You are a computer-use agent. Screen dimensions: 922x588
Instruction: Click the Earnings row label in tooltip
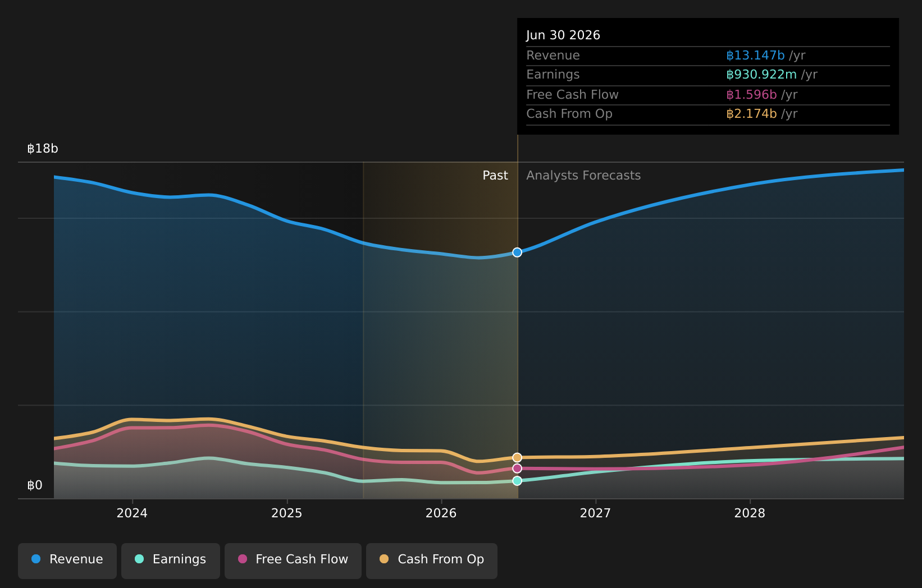[553, 75]
